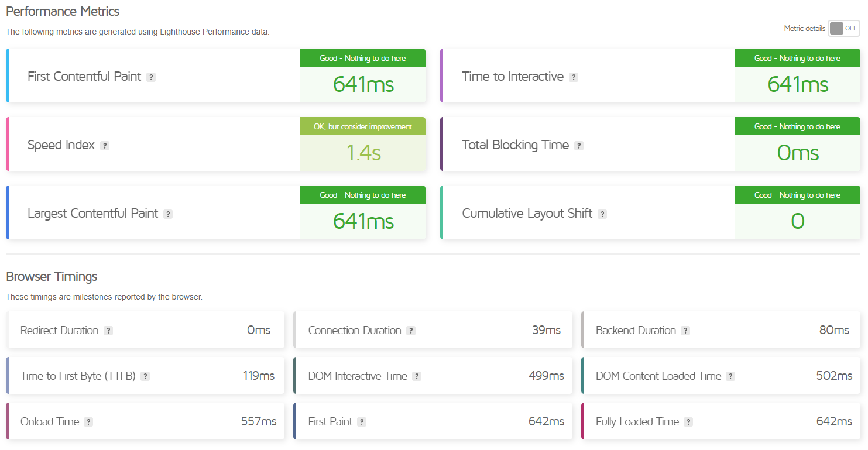Screen dimensions: 868x450
Task: Open help icon beside Total Blocking Time
Action: coord(579,146)
